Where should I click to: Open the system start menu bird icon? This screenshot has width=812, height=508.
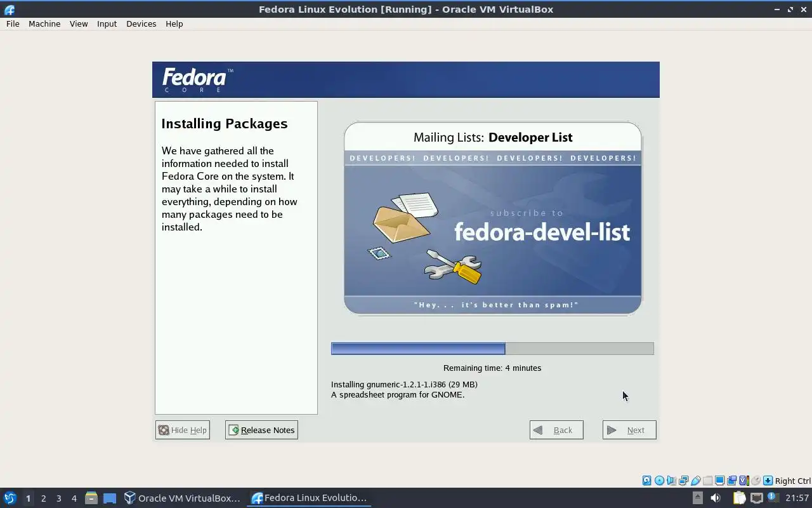tap(10, 498)
